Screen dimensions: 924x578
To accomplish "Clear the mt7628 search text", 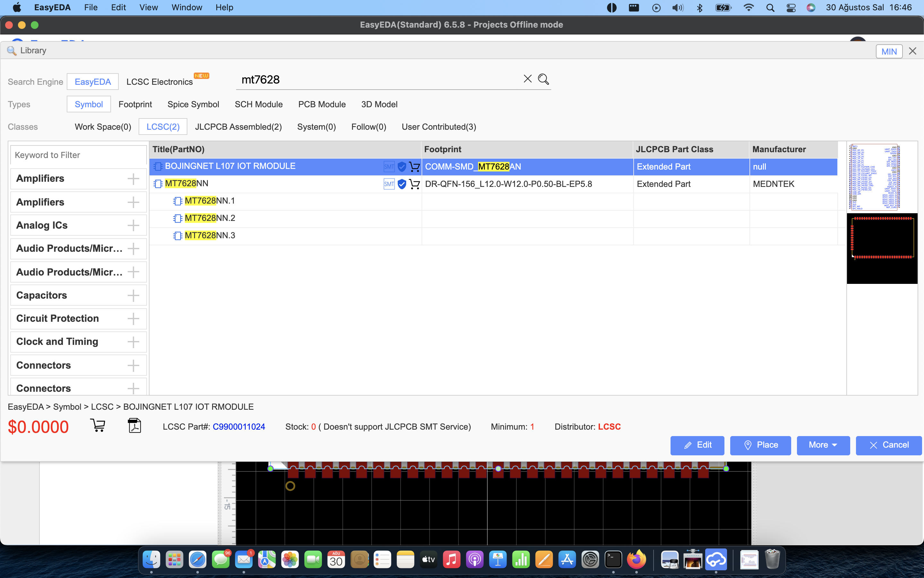I will [x=527, y=79].
